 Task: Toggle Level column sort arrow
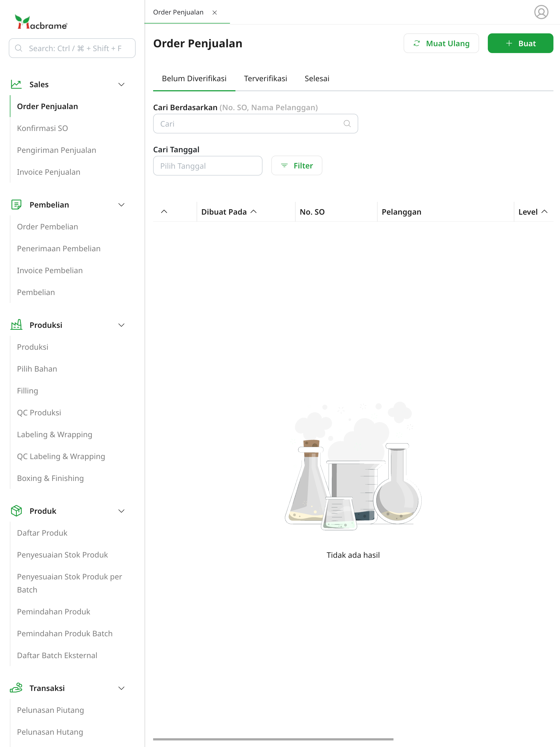click(x=544, y=212)
